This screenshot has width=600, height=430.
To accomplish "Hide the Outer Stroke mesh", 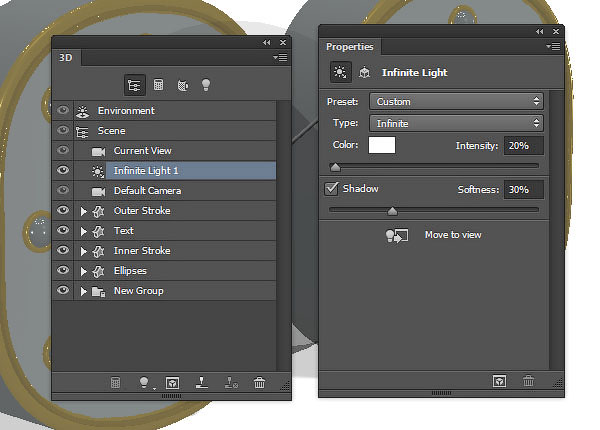I will click(63, 210).
